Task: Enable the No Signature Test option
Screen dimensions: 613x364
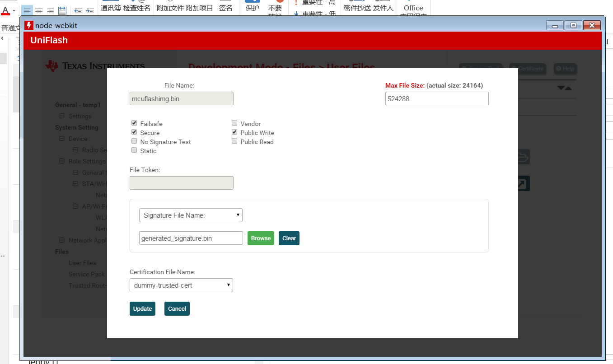Action: [134, 141]
